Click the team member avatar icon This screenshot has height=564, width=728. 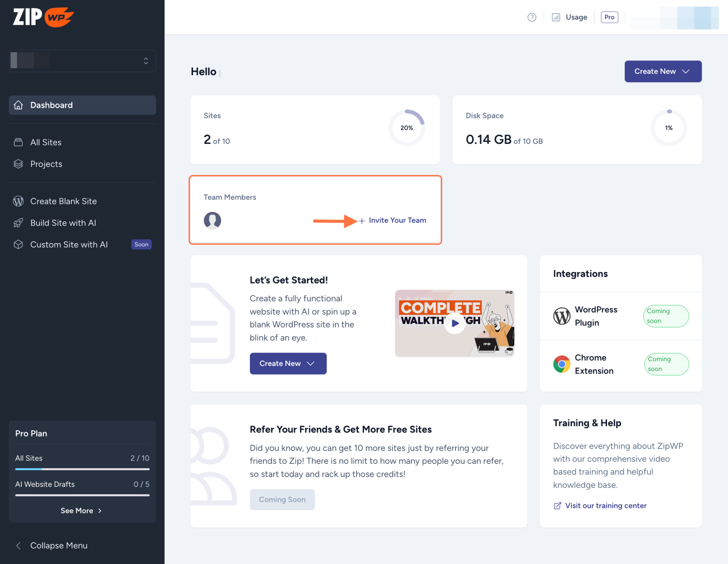tap(212, 220)
